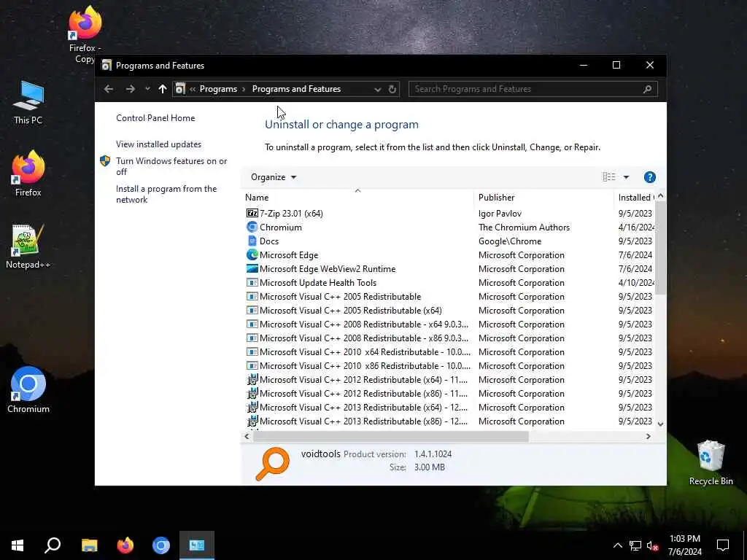Click the Microsoft Update Health Tools icon
This screenshot has width=747, height=560.
[252, 282]
